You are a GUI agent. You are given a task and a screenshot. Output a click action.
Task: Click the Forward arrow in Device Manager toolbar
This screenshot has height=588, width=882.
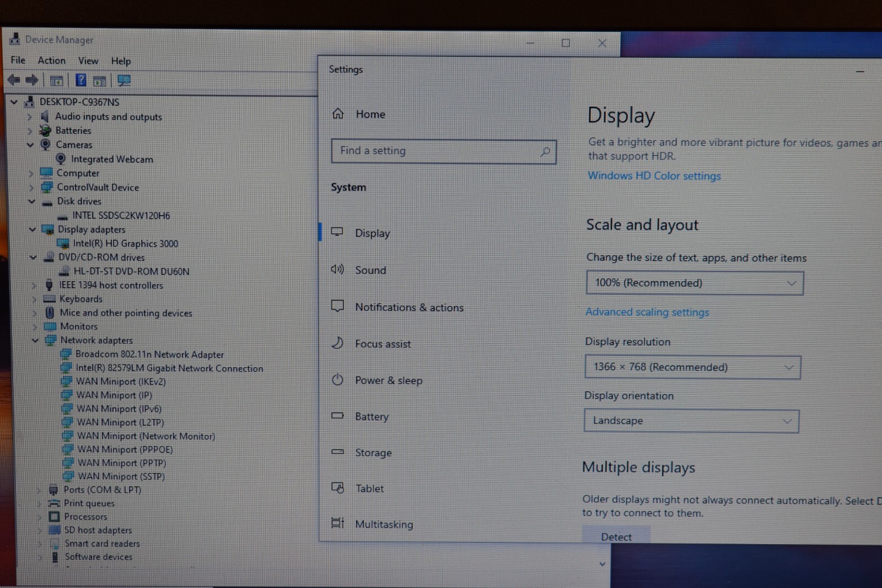click(33, 80)
